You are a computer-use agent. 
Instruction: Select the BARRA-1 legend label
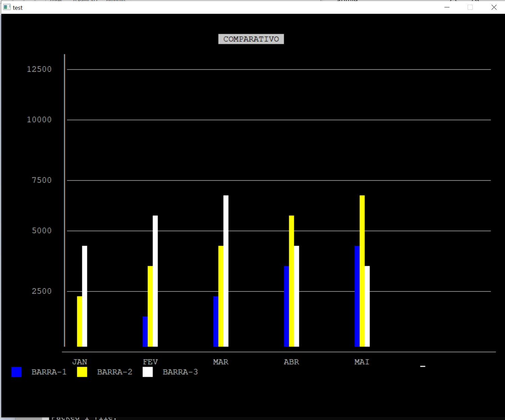pos(49,372)
